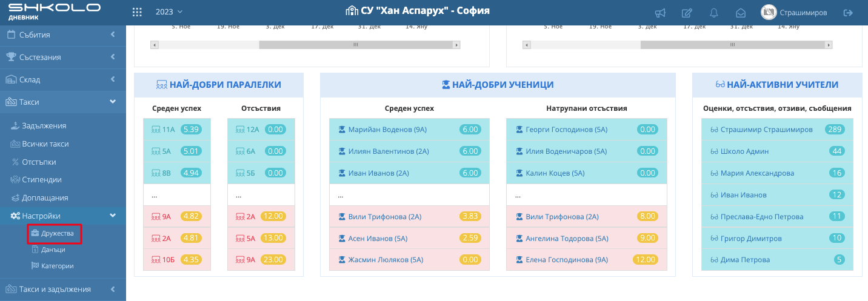The width and height of the screenshot is (868, 301).
Task: Open student Елена Господинова (9А)
Action: point(566,260)
